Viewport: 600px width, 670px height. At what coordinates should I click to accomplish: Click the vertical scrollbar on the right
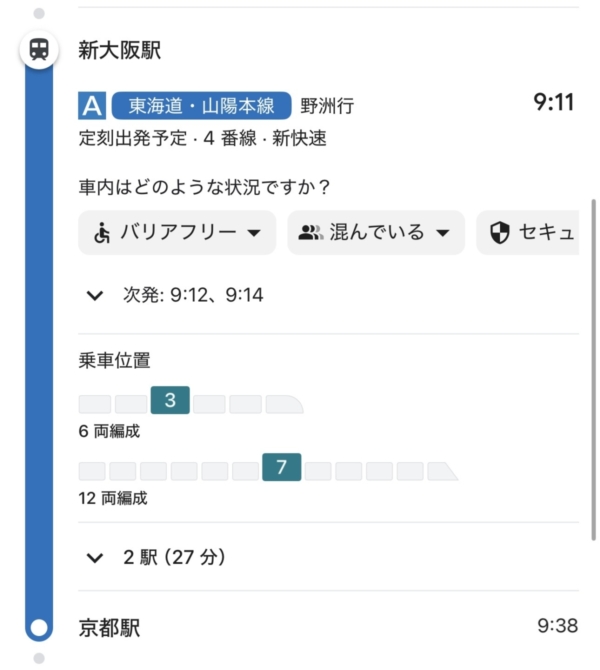(594, 370)
